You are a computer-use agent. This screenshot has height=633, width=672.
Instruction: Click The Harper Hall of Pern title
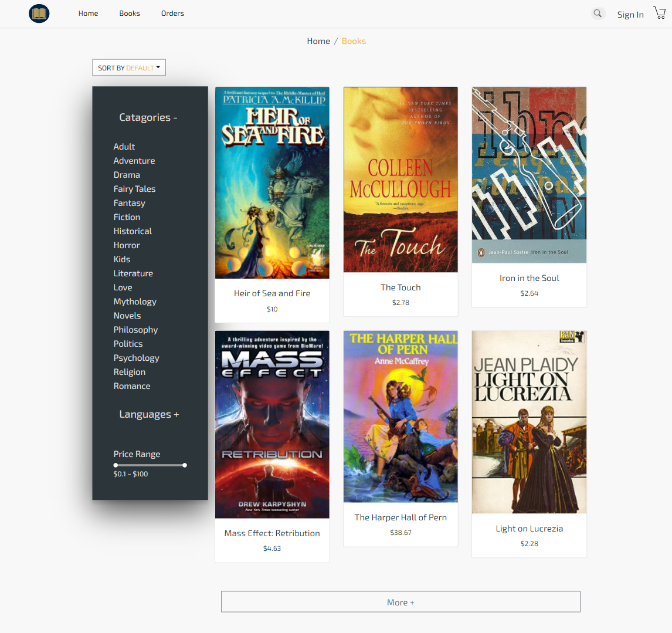[401, 517]
